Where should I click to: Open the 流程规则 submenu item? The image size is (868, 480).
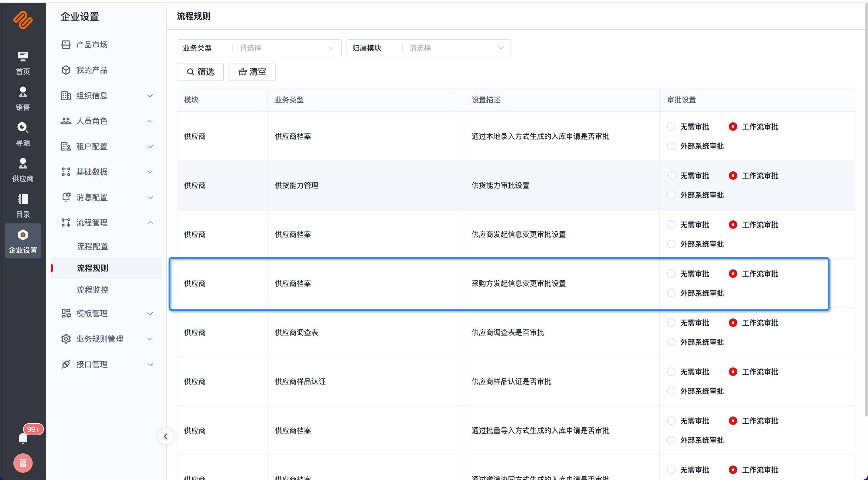coord(106,268)
